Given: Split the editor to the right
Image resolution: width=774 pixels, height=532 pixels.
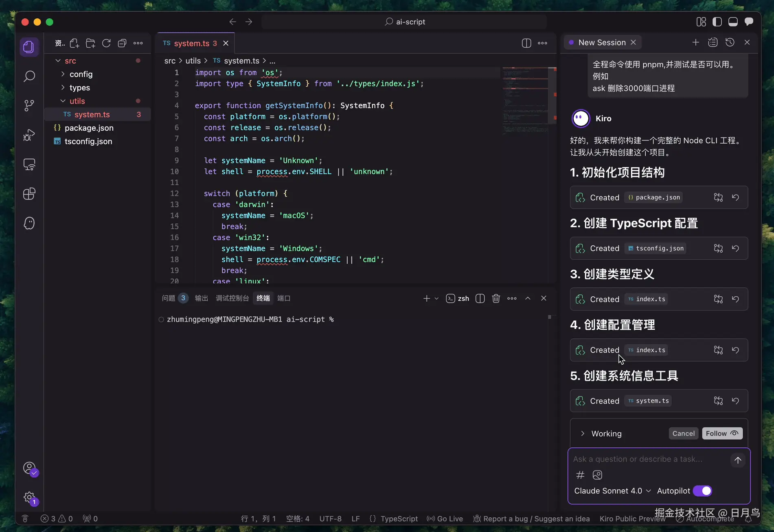Looking at the screenshot, I should [x=526, y=43].
